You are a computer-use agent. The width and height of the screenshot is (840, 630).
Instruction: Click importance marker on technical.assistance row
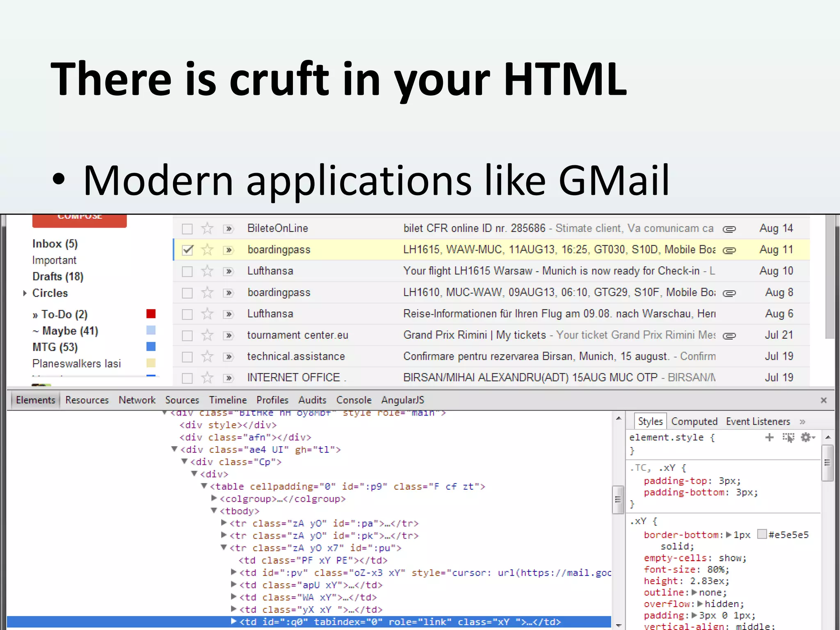point(228,357)
